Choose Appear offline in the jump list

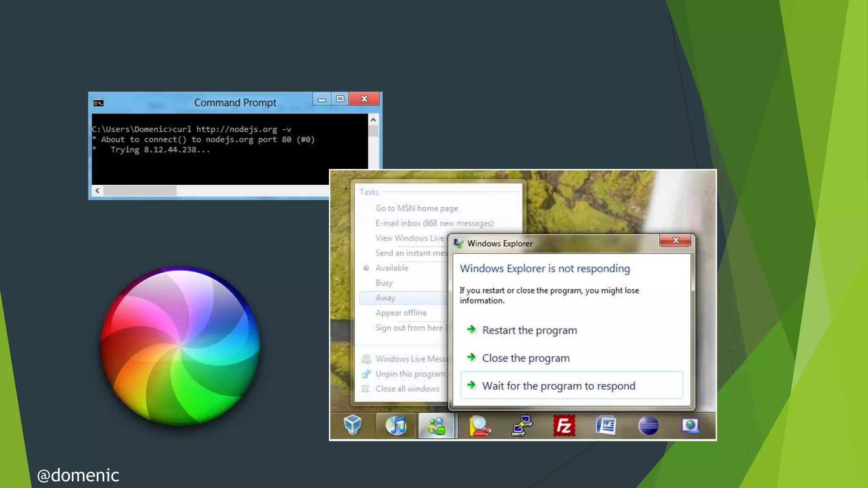click(x=401, y=313)
